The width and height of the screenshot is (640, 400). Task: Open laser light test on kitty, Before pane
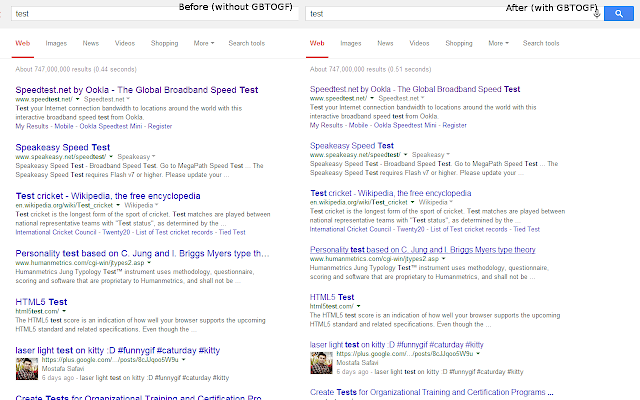point(118,351)
